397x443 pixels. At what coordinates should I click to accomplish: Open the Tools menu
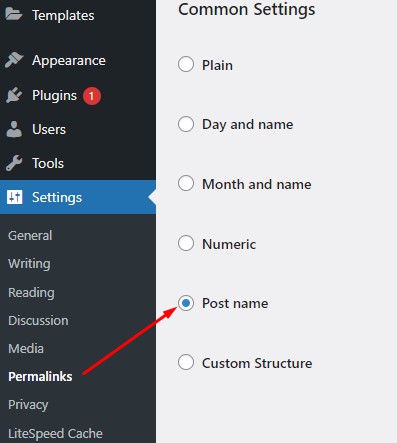48,163
